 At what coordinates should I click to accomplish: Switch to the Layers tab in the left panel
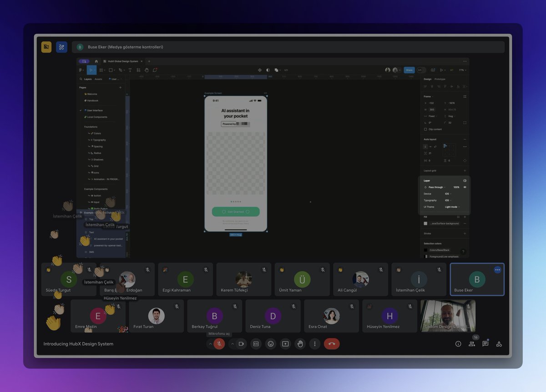tap(88, 79)
